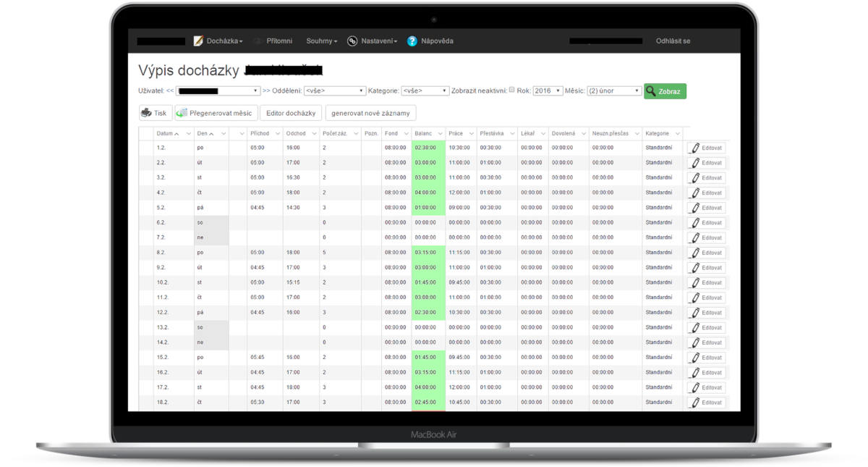Click generovat nové záznamy button

coord(370,113)
